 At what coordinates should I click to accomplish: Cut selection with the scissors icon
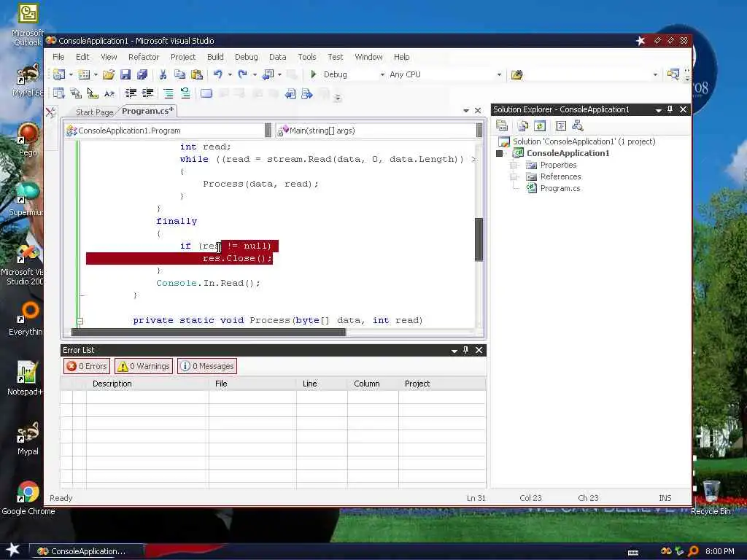(163, 74)
